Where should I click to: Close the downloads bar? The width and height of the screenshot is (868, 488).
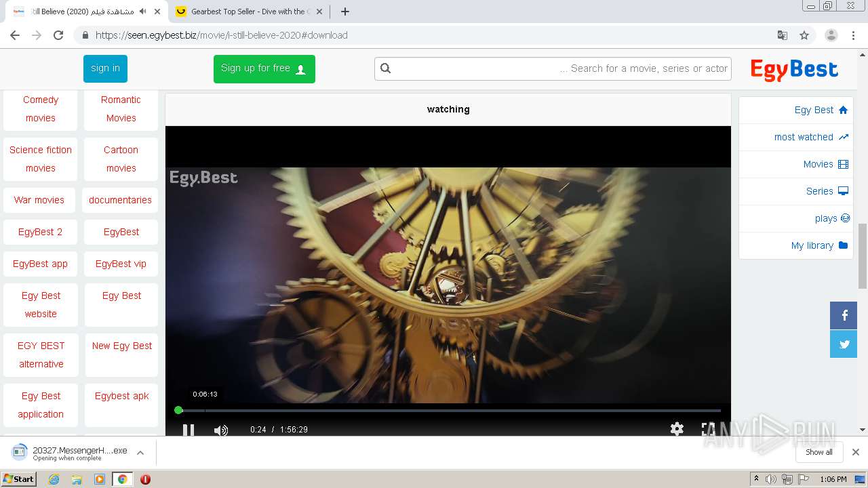click(856, 452)
